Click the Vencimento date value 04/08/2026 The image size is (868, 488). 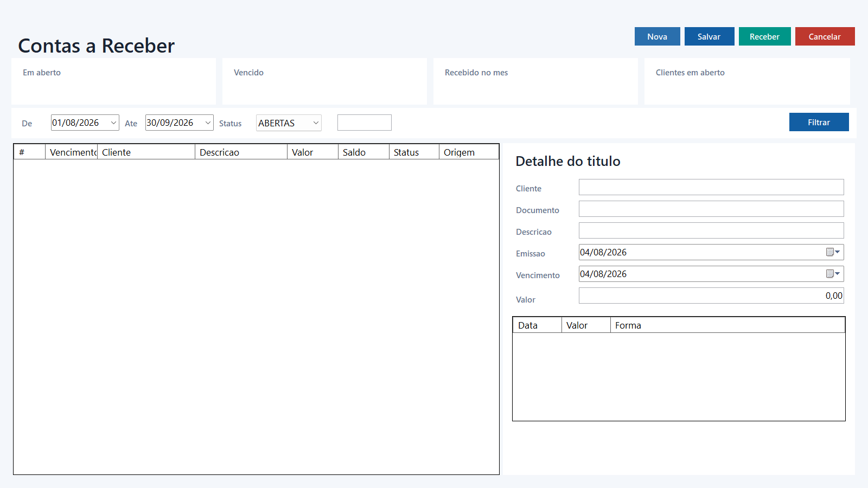click(603, 274)
